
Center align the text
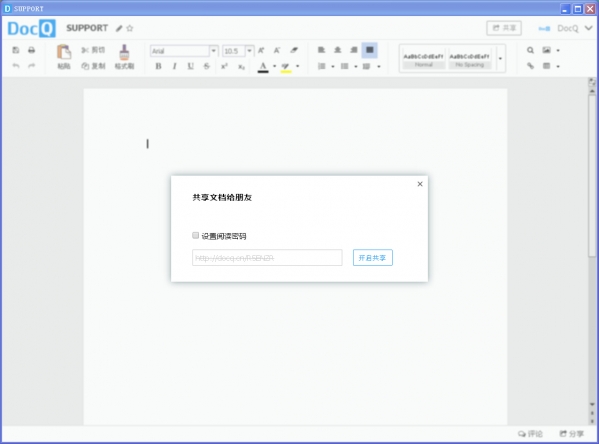click(x=338, y=50)
